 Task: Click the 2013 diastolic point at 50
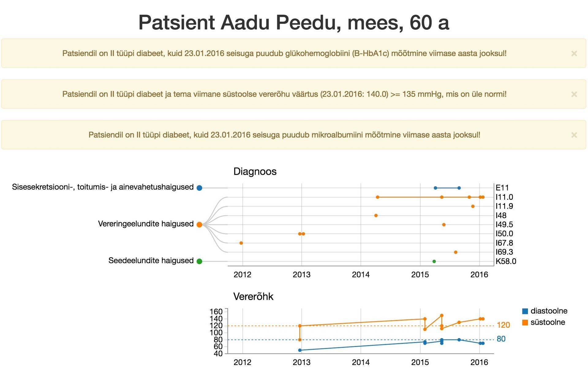coord(300,350)
